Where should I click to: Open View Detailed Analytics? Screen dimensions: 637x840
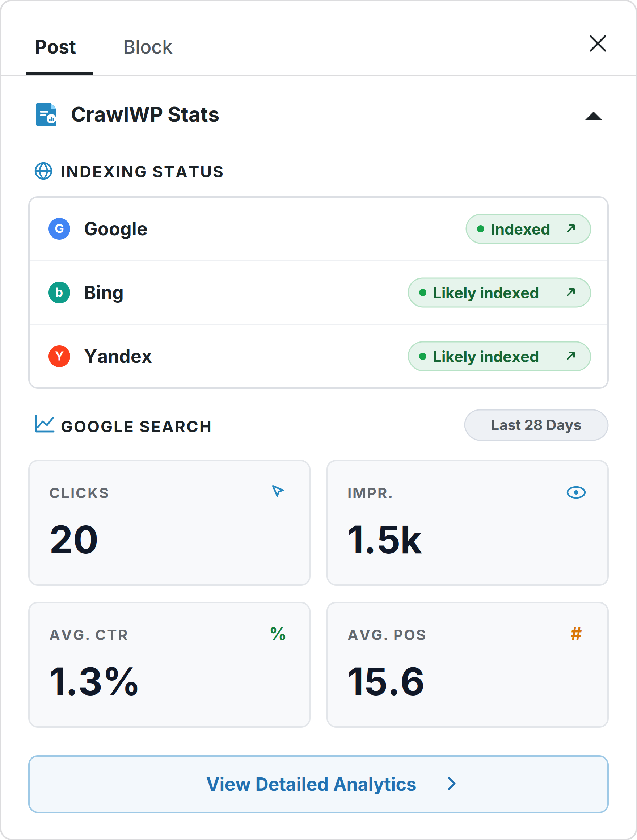click(x=318, y=784)
